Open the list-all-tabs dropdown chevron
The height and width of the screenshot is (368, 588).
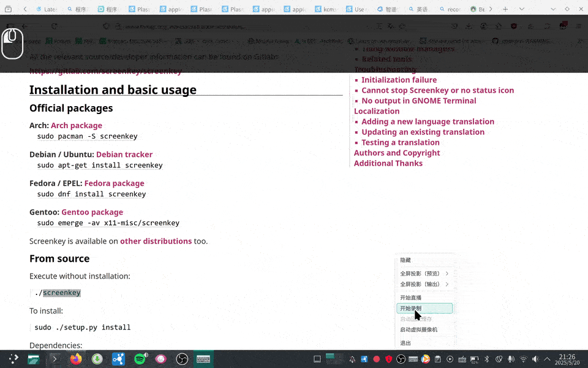522,9
